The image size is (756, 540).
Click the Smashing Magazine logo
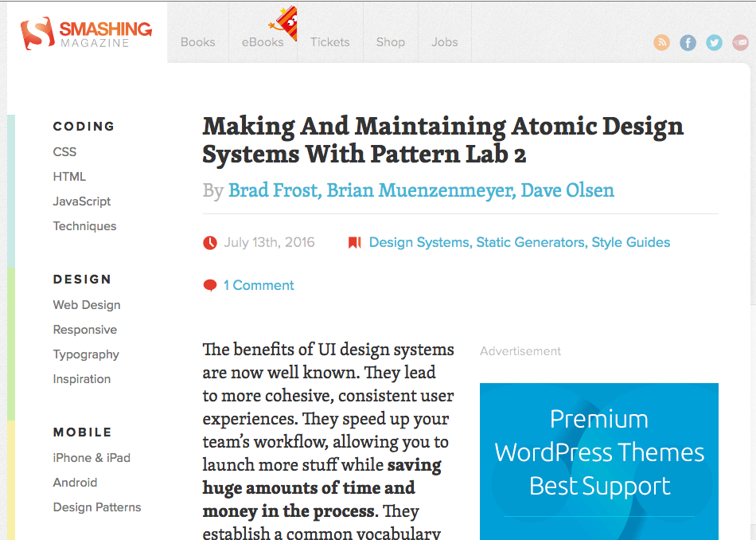point(86,33)
